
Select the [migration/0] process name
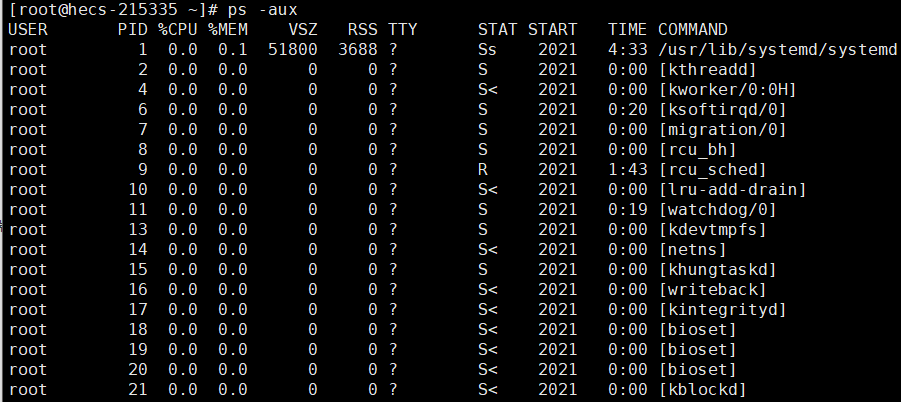(722, 130)
